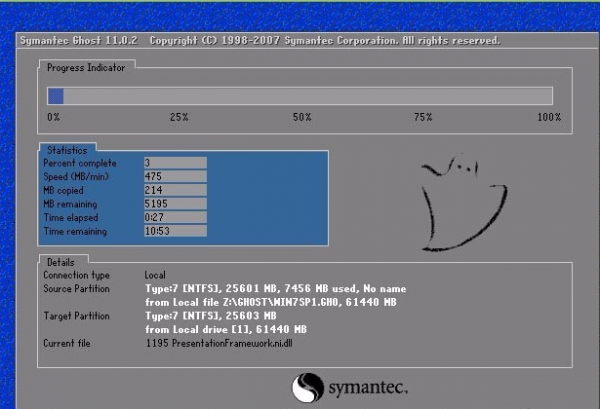Select the MB copied value 214
Image resolution: width=600 pixels, height=409 pixels.
click(175, 190)
